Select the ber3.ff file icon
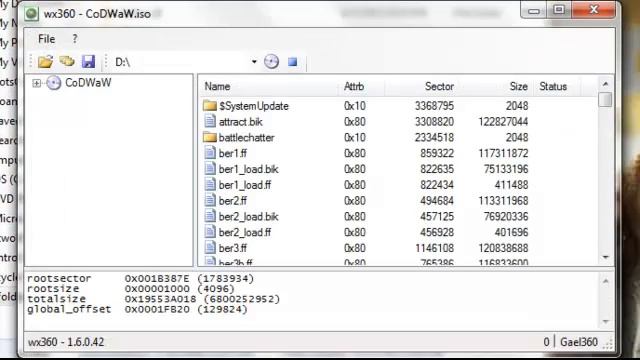Screen dimensions: 640x360 (x=210, y=248)
